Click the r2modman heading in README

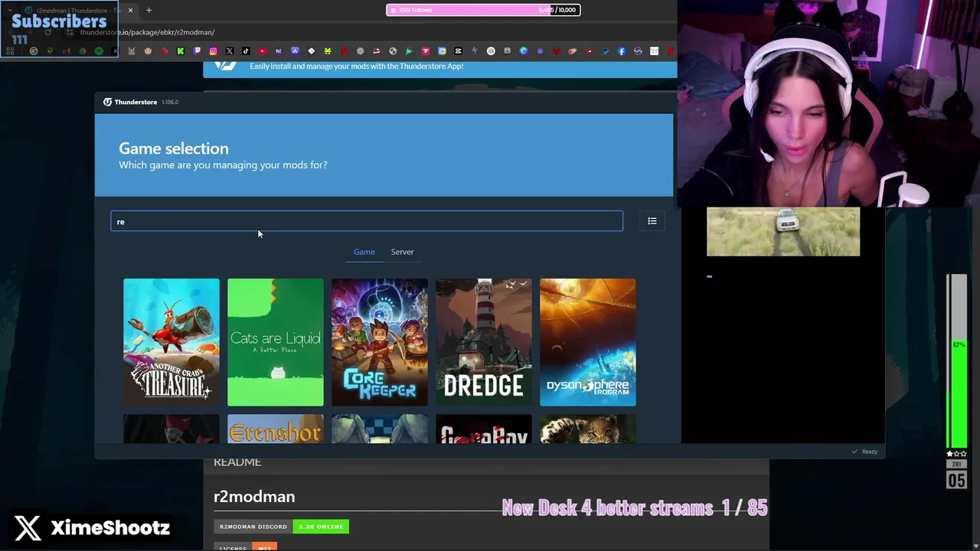(x=254, y=497)
